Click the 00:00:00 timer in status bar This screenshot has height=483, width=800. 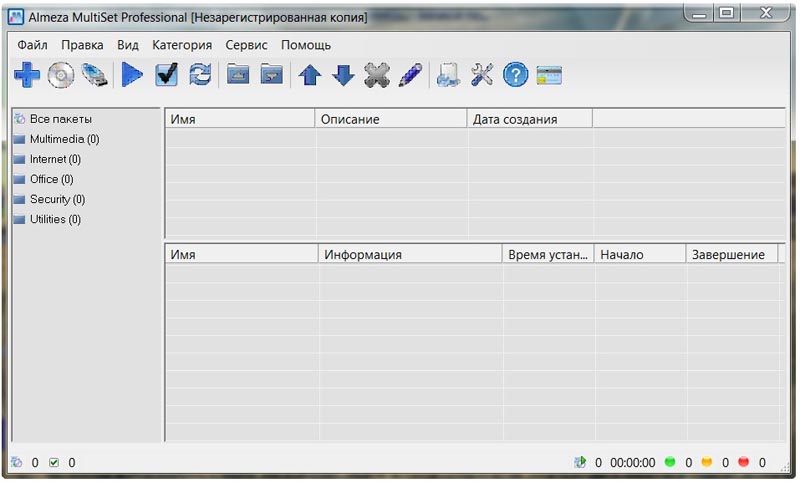633,463
